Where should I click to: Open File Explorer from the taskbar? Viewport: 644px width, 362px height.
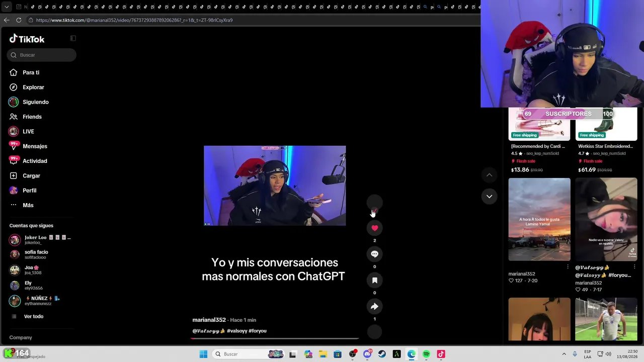click(x=323, y=354)
